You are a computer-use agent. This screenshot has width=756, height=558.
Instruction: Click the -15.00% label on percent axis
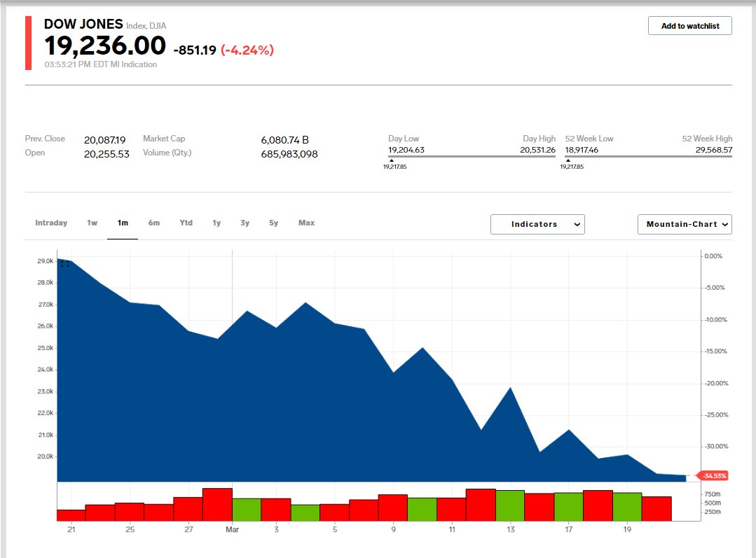tap(715, 351)
